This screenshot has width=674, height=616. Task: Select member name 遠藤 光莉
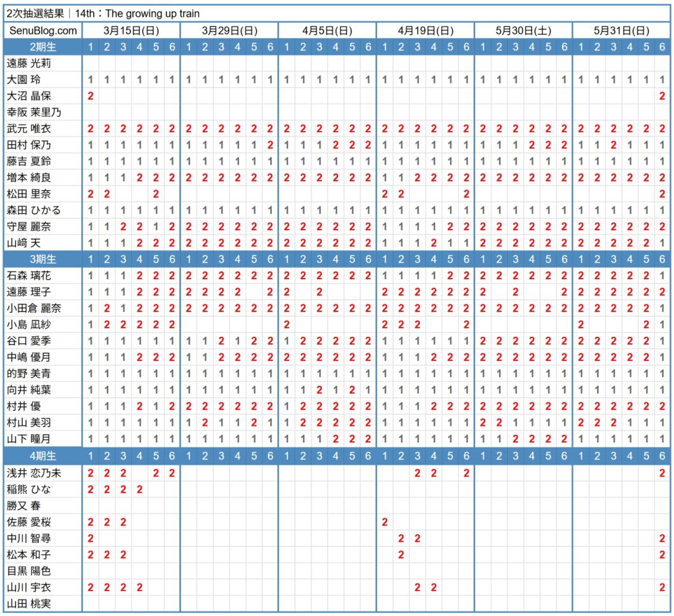[29, 63]
